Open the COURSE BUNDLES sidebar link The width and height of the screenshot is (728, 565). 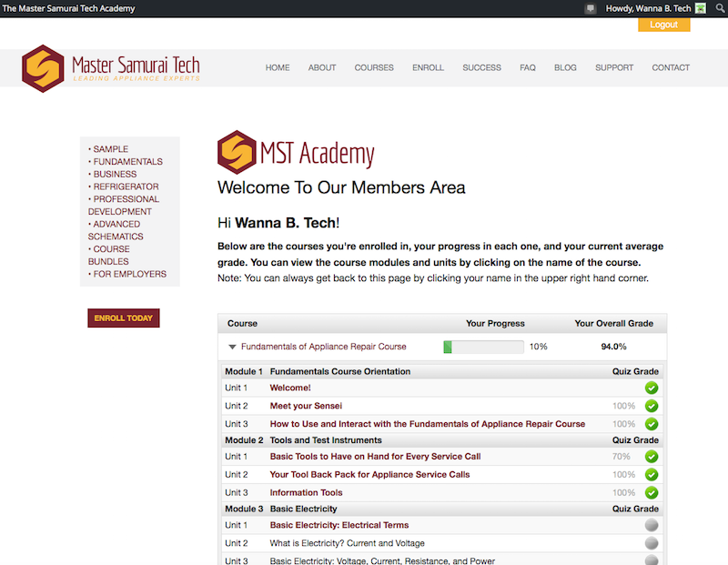(109, 256)
